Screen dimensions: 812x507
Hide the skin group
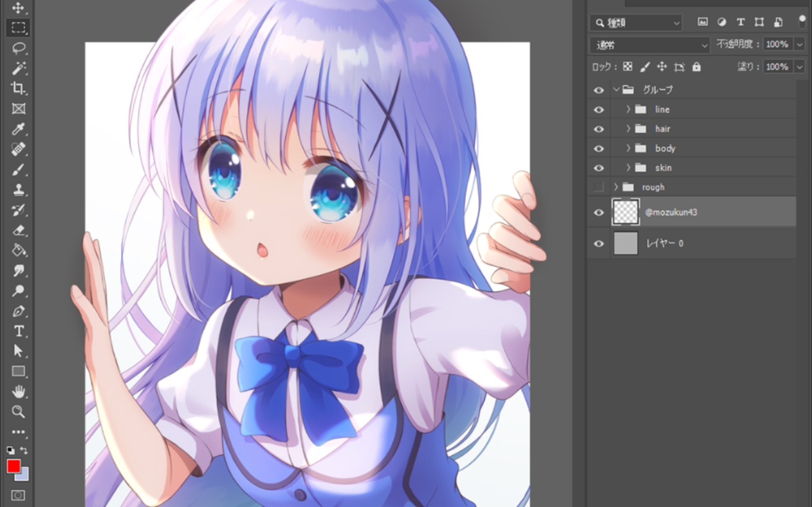pos(598,168)
